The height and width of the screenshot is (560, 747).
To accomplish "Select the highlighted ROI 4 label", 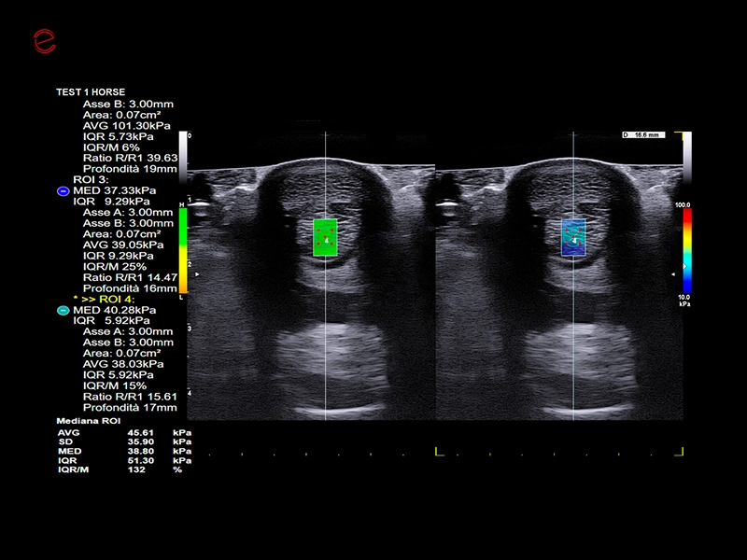I will [106, 299].
